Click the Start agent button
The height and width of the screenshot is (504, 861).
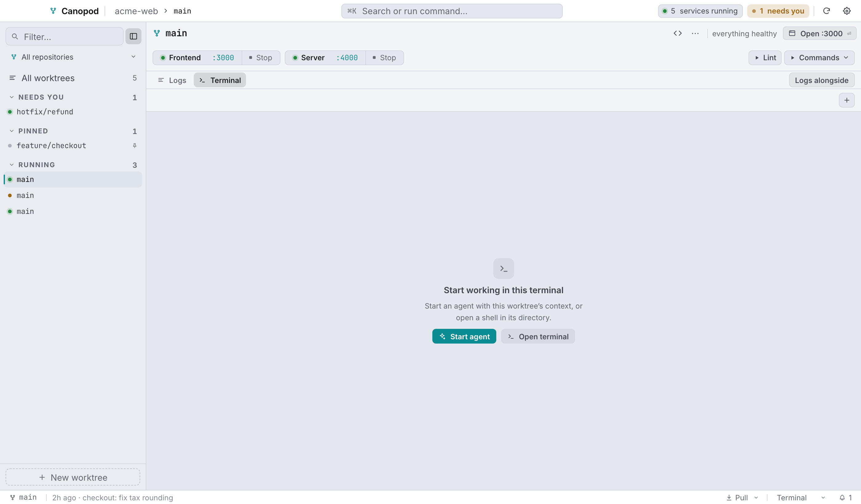click(464, 336)
